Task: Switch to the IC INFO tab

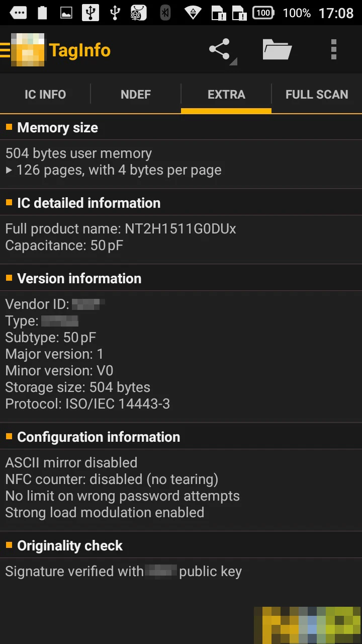Action: 45,94
